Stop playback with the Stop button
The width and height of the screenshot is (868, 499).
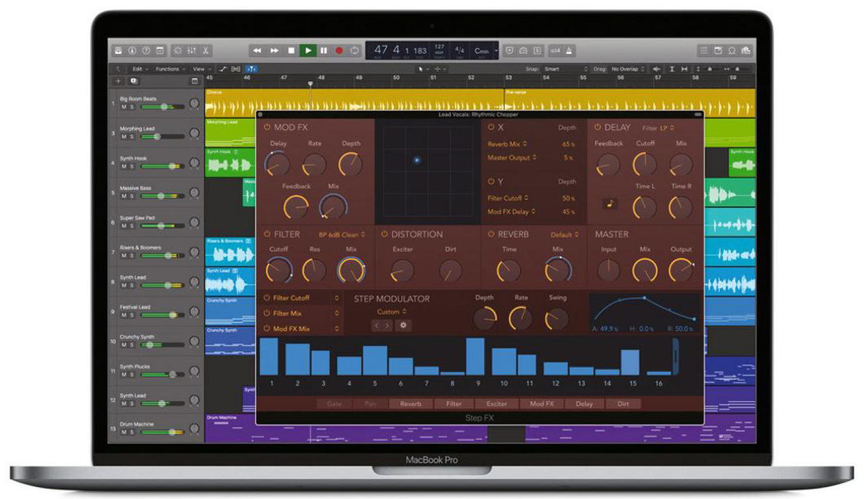pyautogui.click(x=291, y=50)
